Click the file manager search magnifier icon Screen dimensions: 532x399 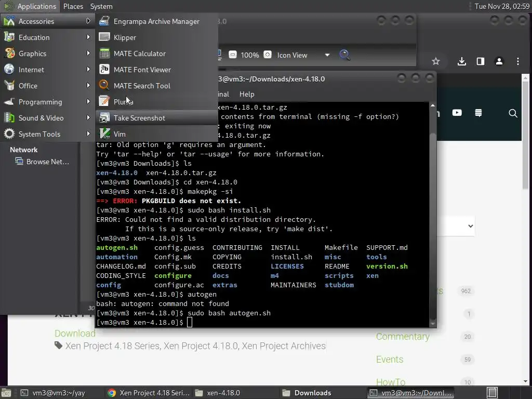coord(345,55)
